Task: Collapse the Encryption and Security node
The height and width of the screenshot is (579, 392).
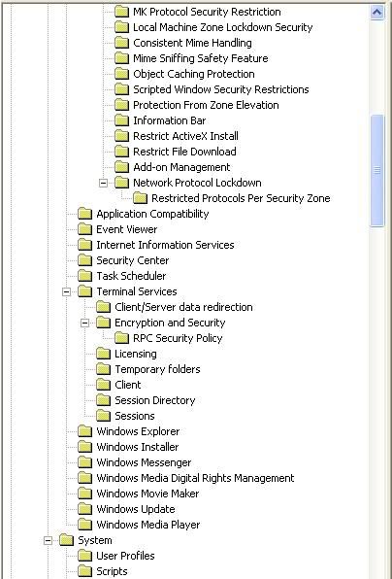Action: coord(84,323)
